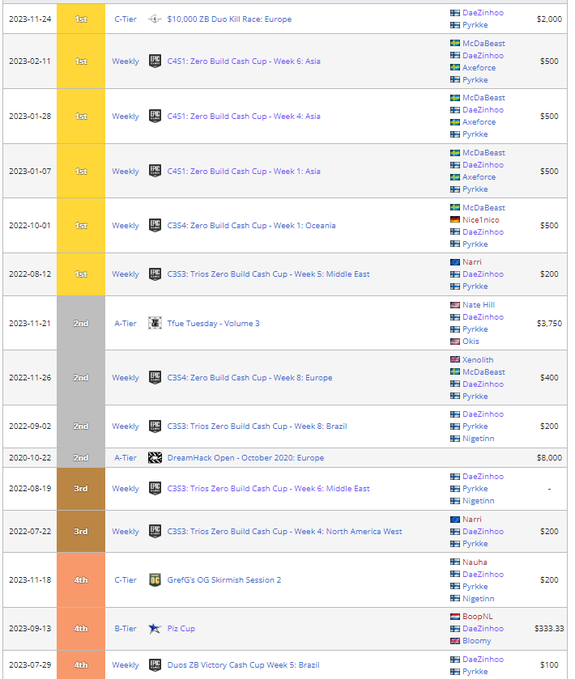The height and width of the screenshot is (679, 575).
Task: Click Epic Games icon for C3S3 Week 5: Middle East
Action: pyautogui.click(x=155, y=274)
